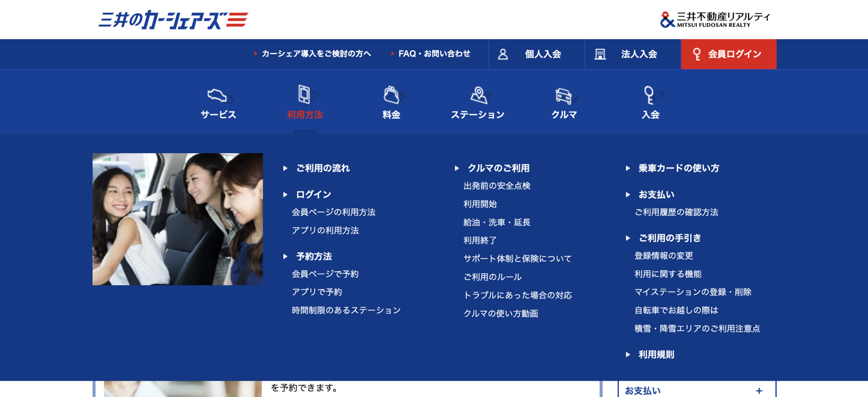Click the 三井のカーシェアーズ logo

pos(173,20)
